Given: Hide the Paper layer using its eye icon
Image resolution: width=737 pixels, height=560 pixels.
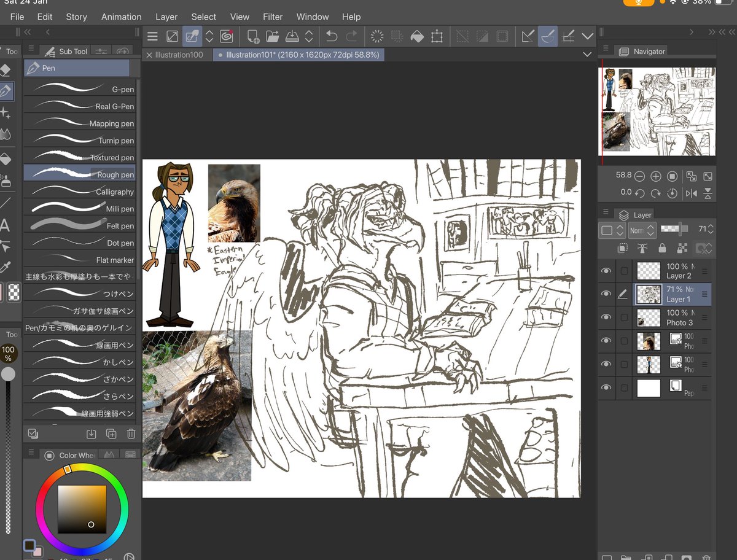Looking at the screenshot, I should [x=606, y=387].
